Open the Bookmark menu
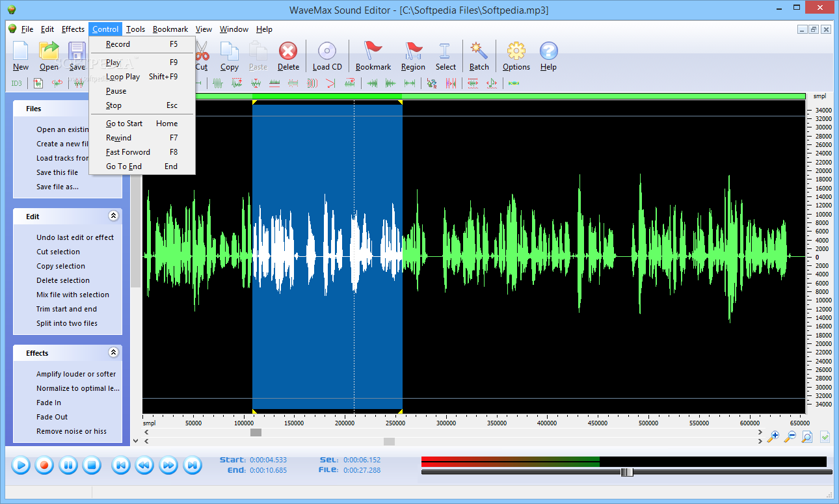 click(170, 29)
